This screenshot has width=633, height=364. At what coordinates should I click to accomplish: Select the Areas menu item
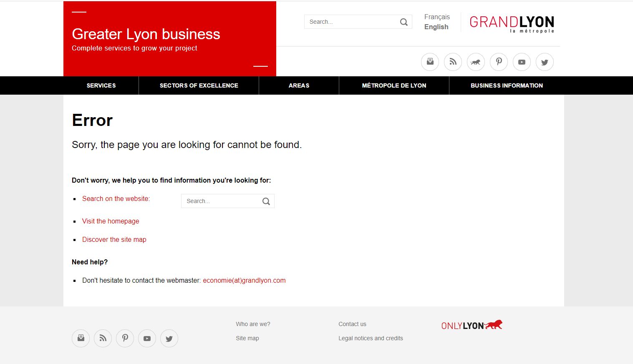(x=299, y=85)
